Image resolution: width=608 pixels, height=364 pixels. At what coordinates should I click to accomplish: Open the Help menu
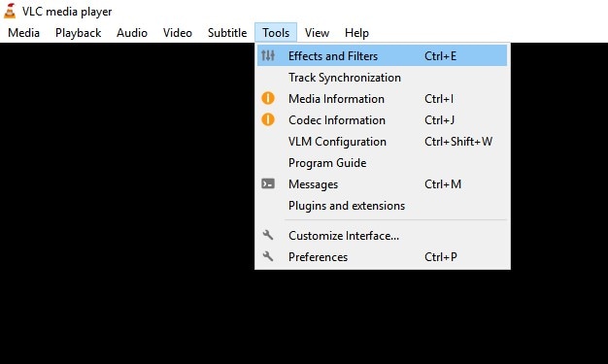point(356,33)
